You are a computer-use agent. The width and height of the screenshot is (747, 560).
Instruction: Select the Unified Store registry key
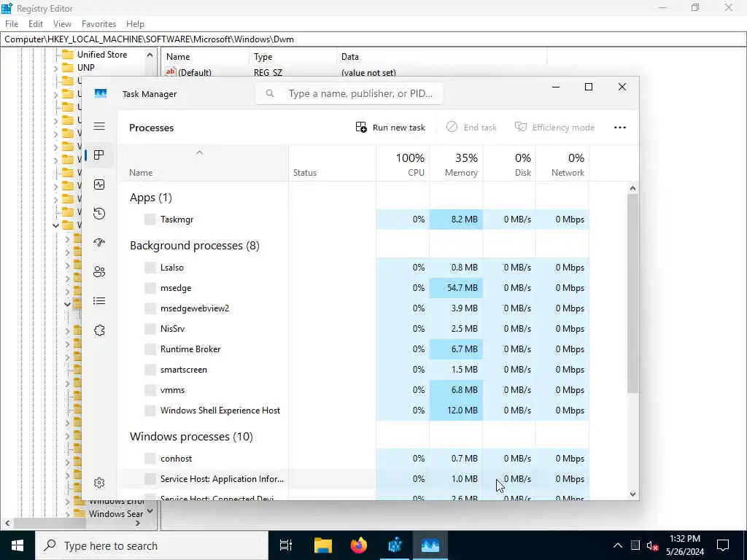pyautogui.click(x=102, y=54)
